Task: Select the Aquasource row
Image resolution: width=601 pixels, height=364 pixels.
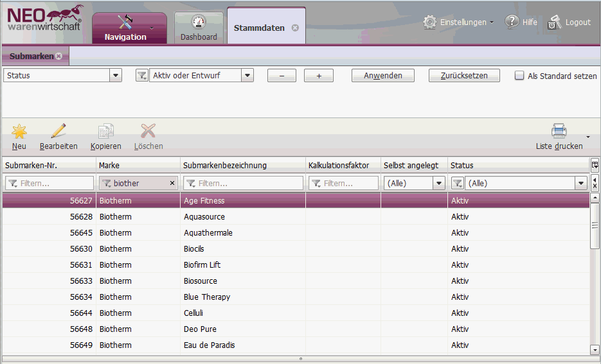Action: coord(296,216)
